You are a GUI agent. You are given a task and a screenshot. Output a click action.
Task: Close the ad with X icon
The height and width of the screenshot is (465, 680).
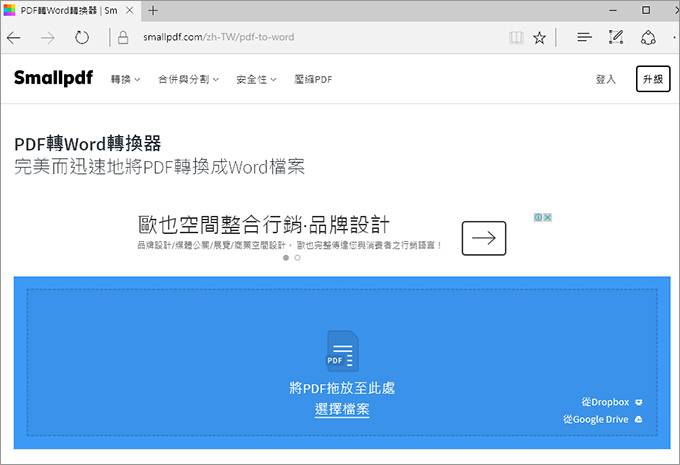point(547,217)
